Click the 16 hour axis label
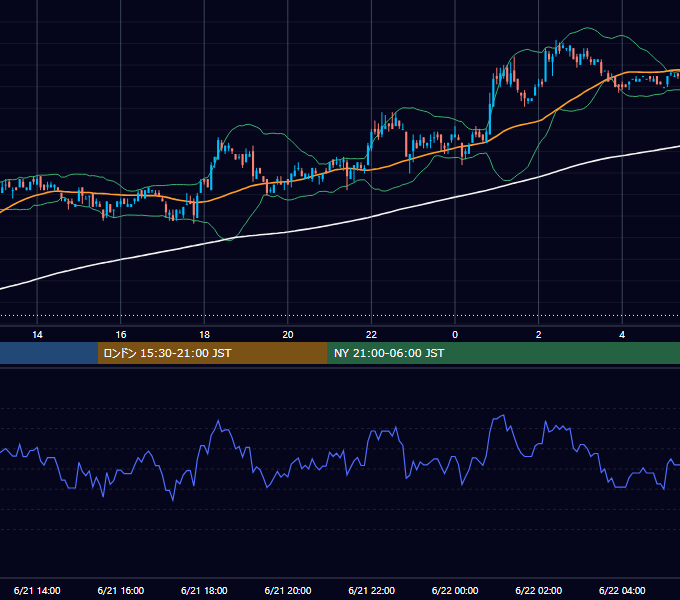Screen dimensions: 680x600 pos(121,335)
